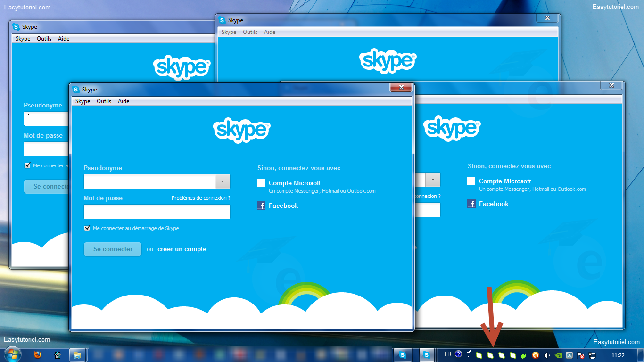
Task: Open the Aide menu in front window
Action: pos(124,101)
